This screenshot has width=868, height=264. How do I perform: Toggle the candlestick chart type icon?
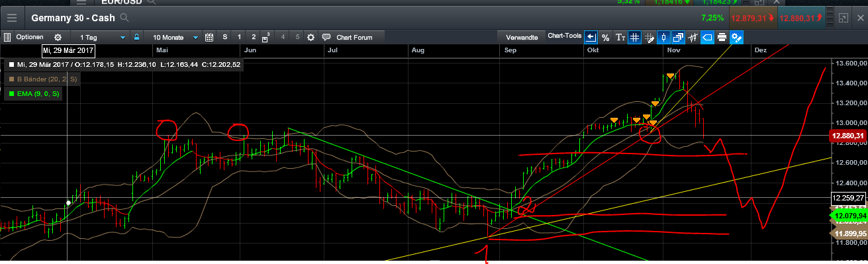pyautogui.click(x=664, y=37)
